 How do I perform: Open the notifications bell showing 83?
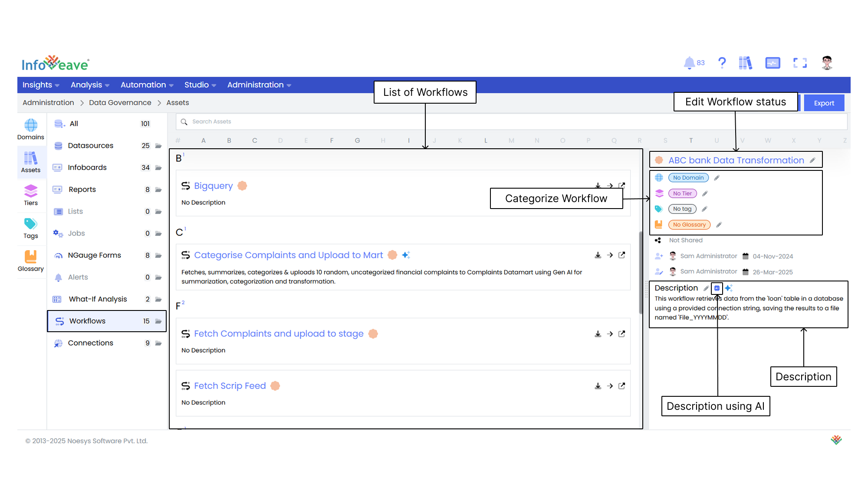pos(694,63)
